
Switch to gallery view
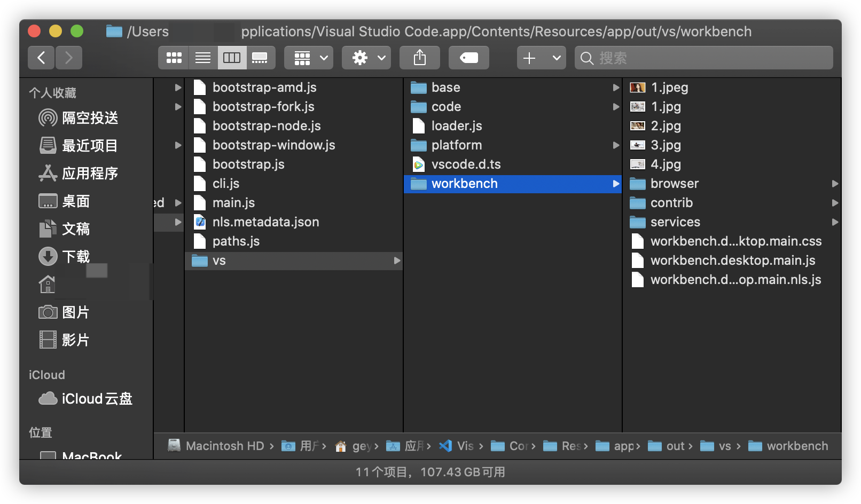[260, 58]
